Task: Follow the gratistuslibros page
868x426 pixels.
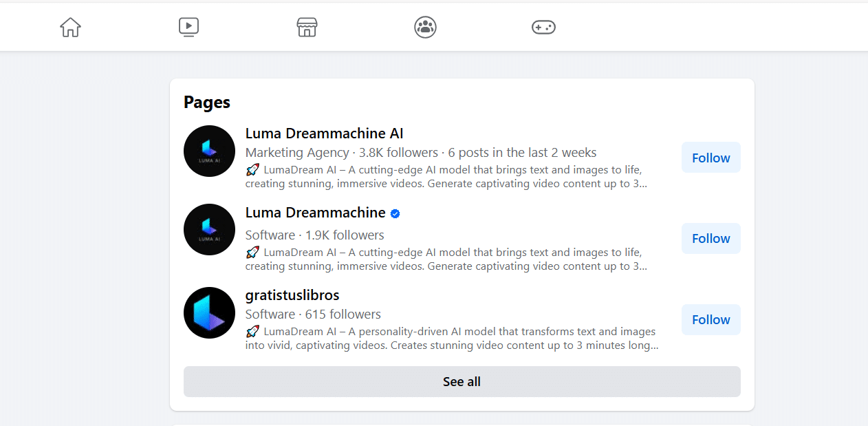Action: tap(710, 320)
